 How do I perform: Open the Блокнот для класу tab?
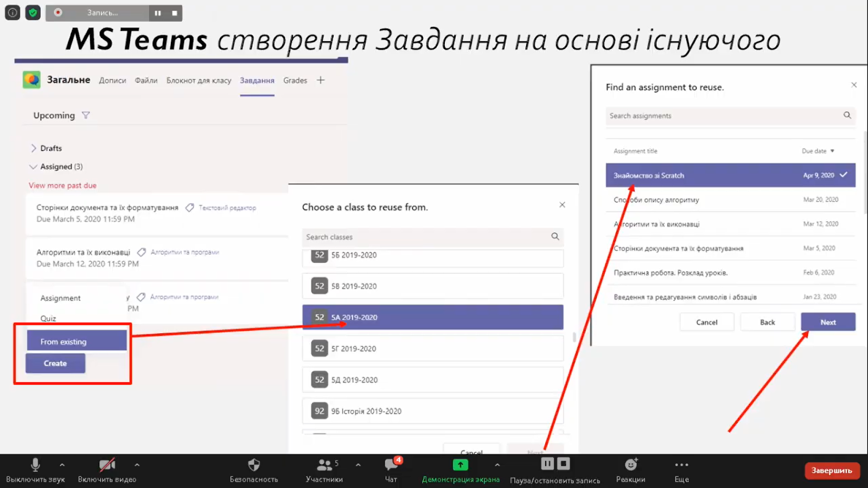199,80
